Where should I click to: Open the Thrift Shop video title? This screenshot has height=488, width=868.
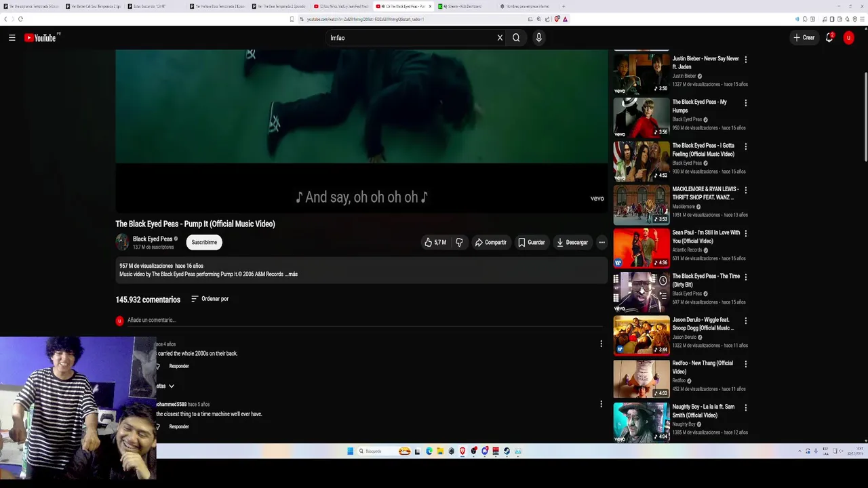[x=705, y=193]
